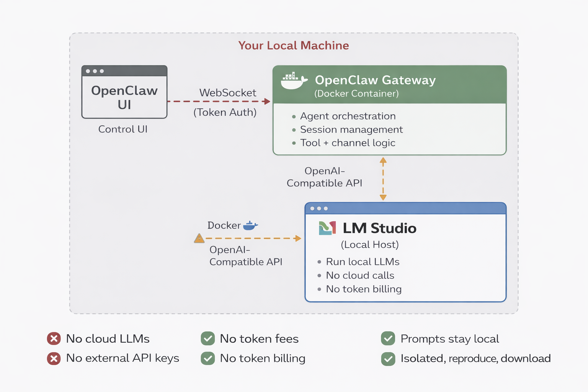Viewport: 588px width, 392px height.
Task: Click the "No cloud calls" bullet
Action: pyautogui.click(x=356, y=275)
